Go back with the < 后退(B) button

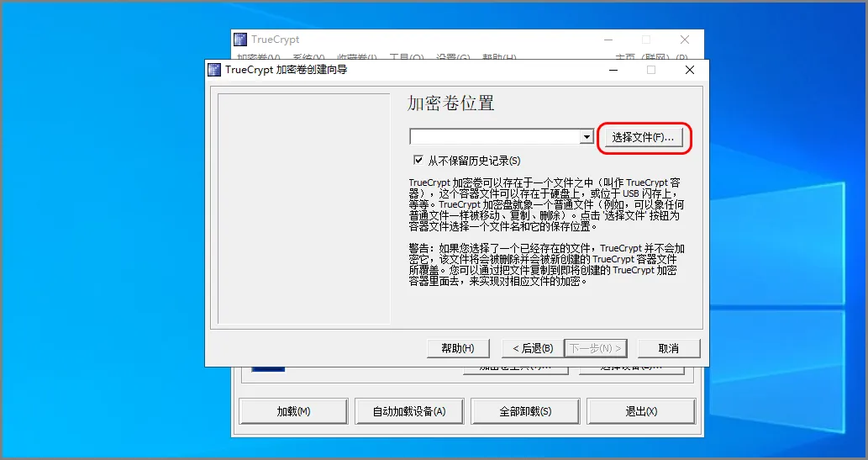pyautogui.click(x=533, y=348)
